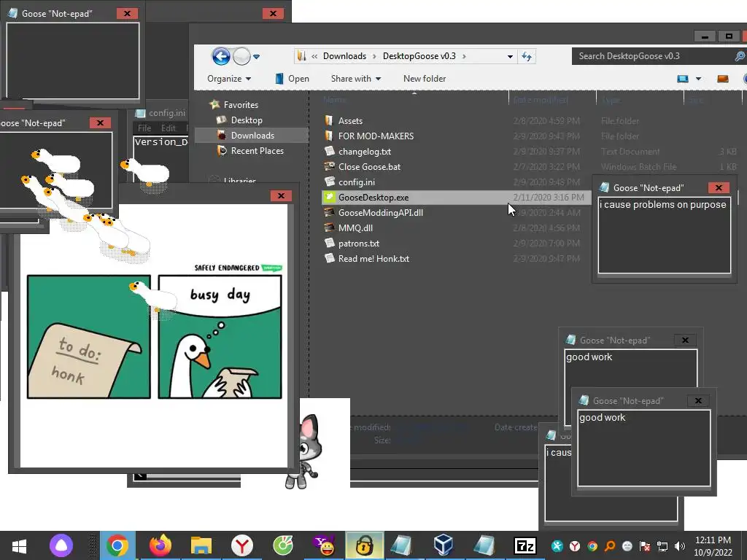
Task: Select GooseModdingAPI.dll file
Action: (380, 212)
